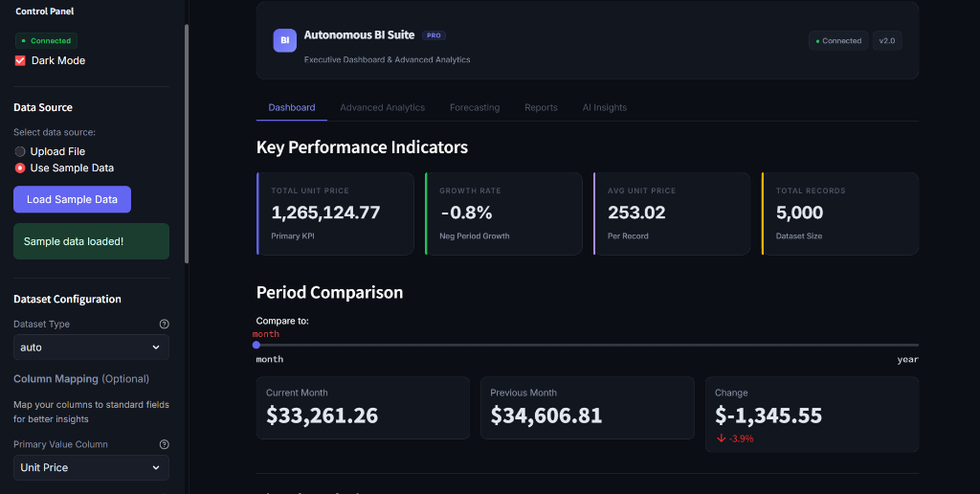Click the red down-arrow change indicator
The height and width of the screenshot is (494, 980).
[722, 438]
